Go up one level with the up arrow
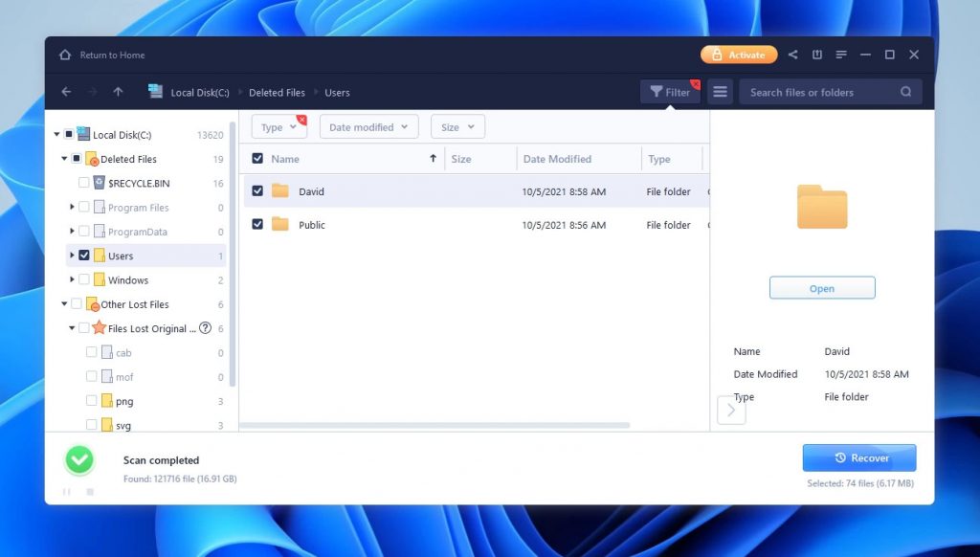The height and width of the screenshot is (557, 980). [117, 92]
